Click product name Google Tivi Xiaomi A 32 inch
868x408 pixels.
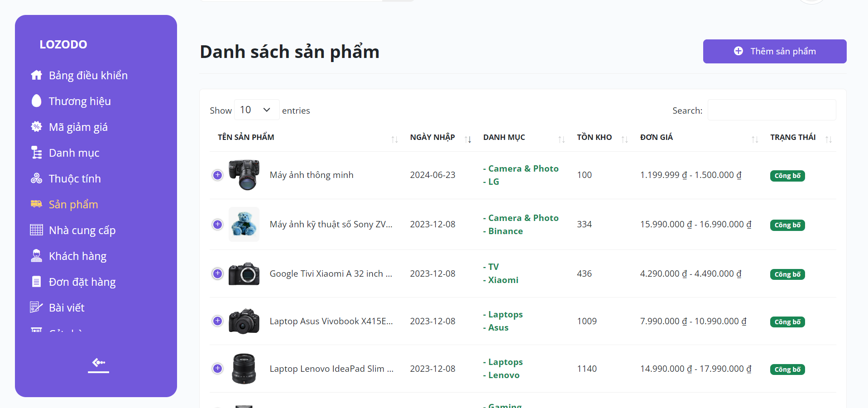(x=331, y=274)
